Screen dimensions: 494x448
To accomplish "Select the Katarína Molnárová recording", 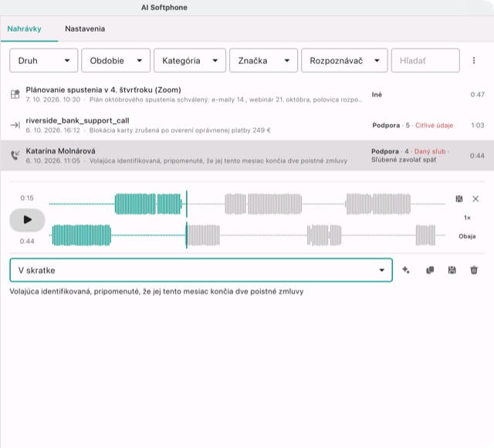I will 247,156.
